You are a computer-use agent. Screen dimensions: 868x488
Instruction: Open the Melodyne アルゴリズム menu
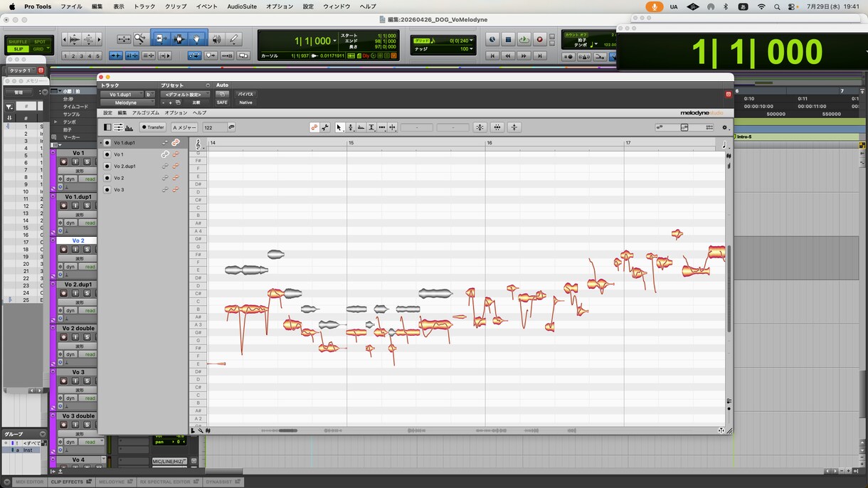(146, 112)
